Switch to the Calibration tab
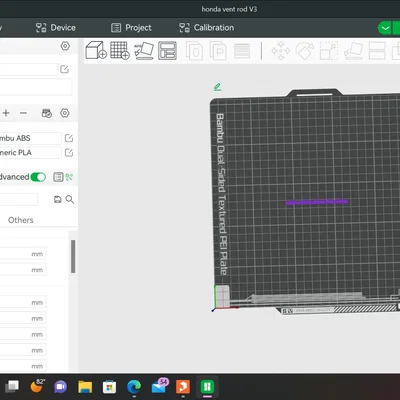 coord(207,28)
